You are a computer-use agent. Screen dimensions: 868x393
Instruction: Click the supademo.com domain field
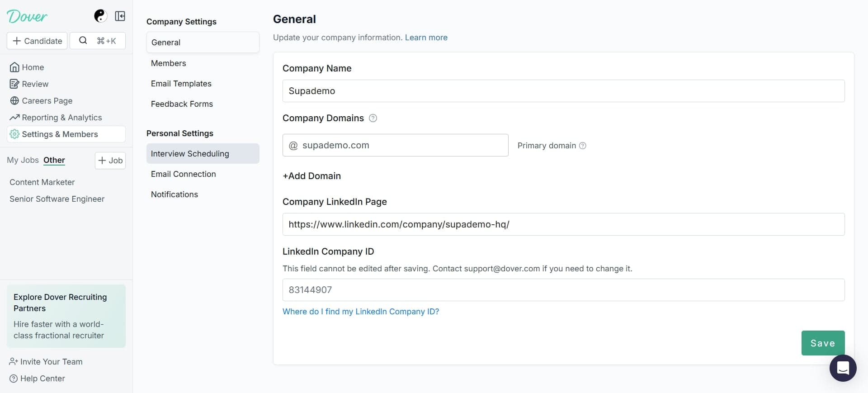[395, 145]
